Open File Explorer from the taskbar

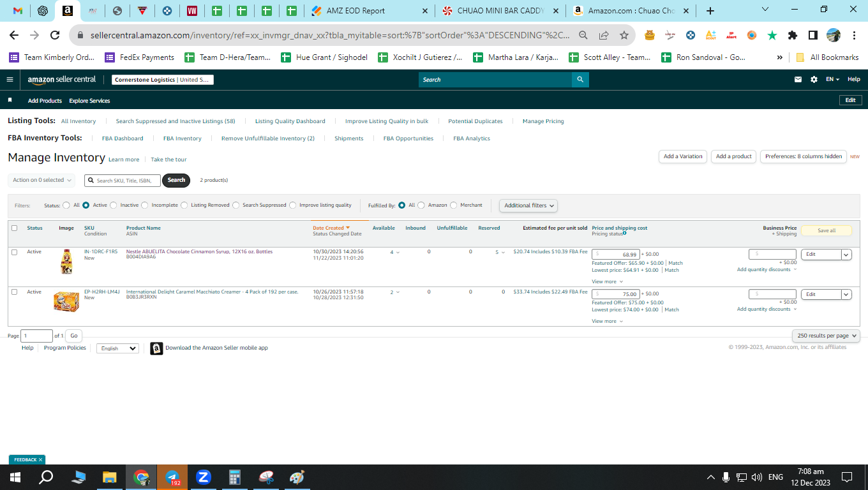click(110, 477)
